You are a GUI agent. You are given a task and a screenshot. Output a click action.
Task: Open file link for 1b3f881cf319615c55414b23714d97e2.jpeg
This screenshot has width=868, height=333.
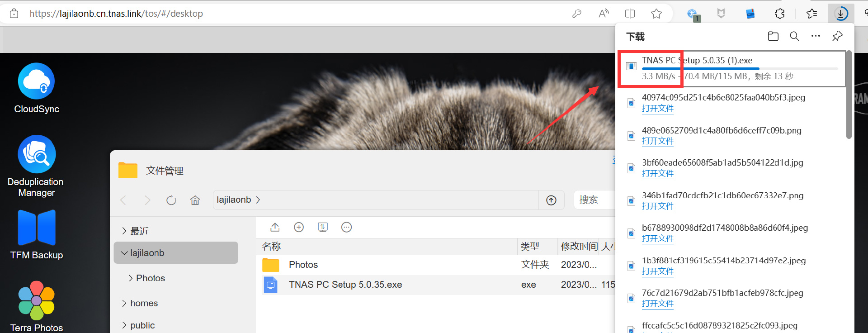tap(658, 271)
